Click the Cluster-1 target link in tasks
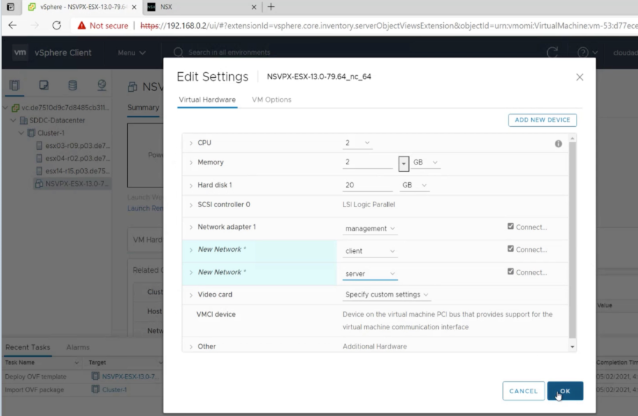Viewport: 638px width, 416px height. coord(114,390)
